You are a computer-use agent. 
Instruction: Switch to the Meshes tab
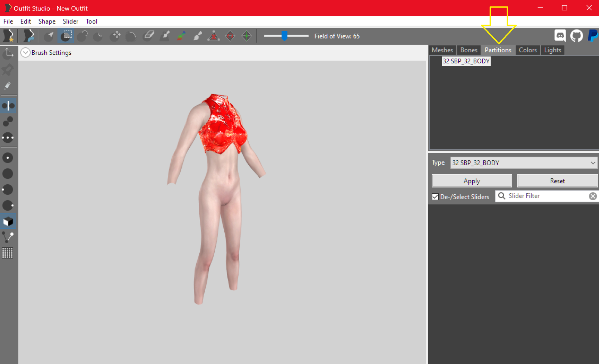442,50
